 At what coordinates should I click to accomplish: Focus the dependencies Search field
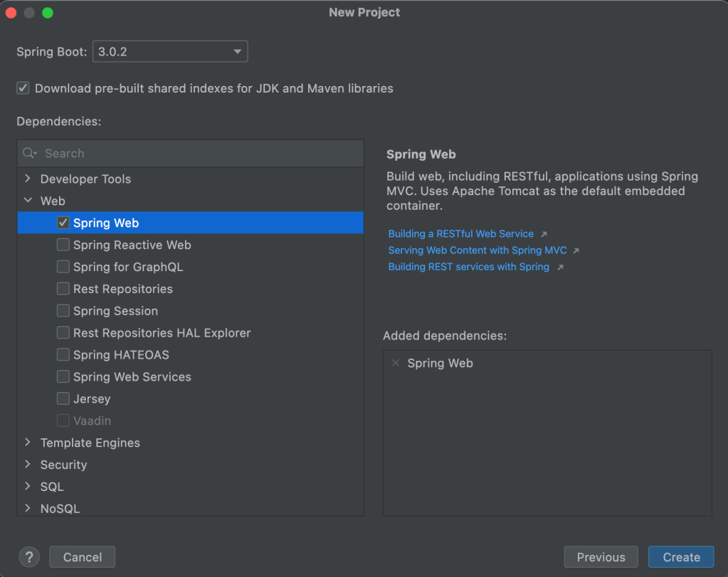190,153
